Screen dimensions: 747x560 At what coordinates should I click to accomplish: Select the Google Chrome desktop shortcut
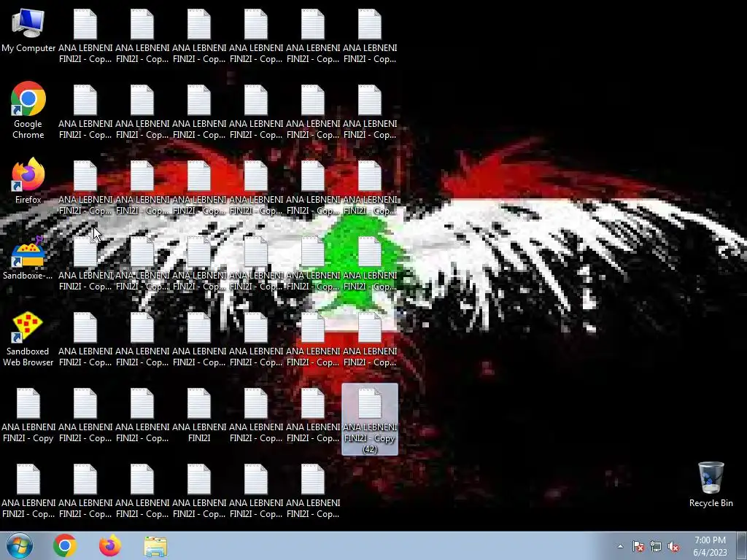28,111
